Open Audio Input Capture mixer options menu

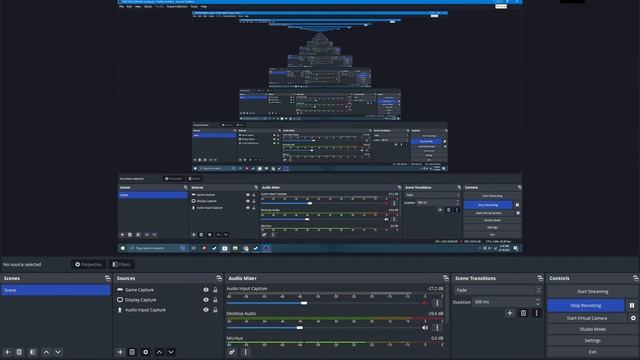[437, 303]
